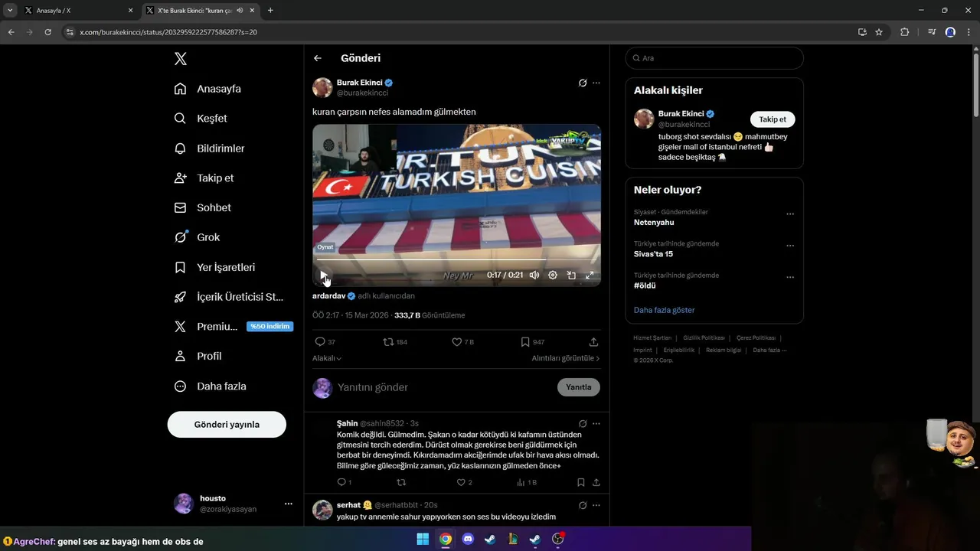
Task: Click the Gönderi yayınla button
Action: (227, 424)
